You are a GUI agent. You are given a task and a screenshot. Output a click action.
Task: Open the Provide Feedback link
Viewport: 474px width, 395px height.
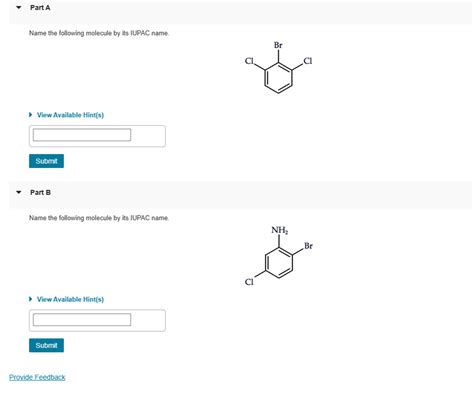(x=37, y=377)
